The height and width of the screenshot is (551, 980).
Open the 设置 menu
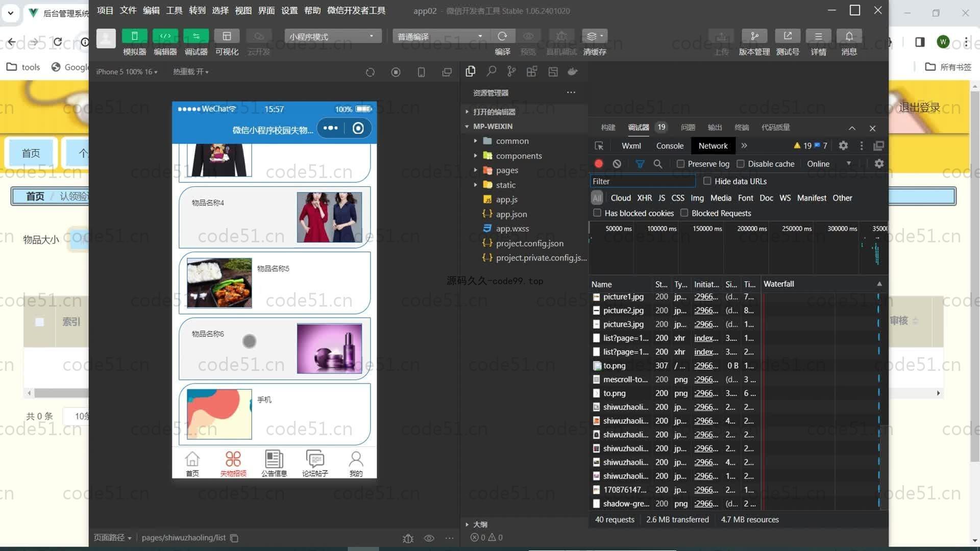[289, 11]
